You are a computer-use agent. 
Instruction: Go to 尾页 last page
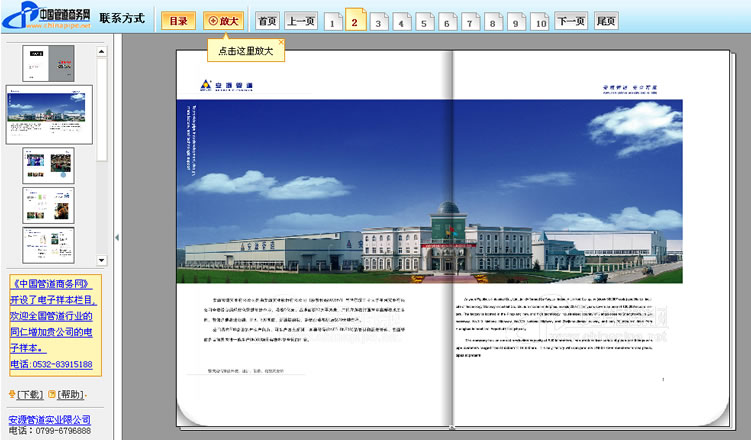[605, 20]
